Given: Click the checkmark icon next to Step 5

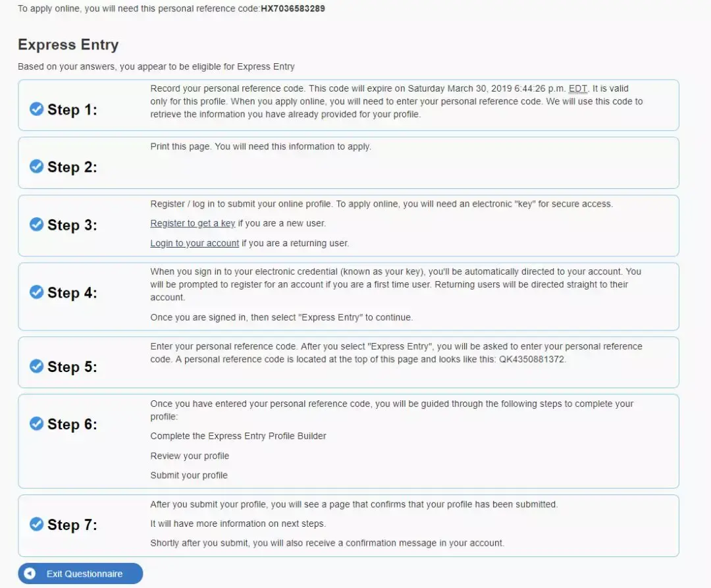Looking at the screenshot, I should tap(37, 366).
